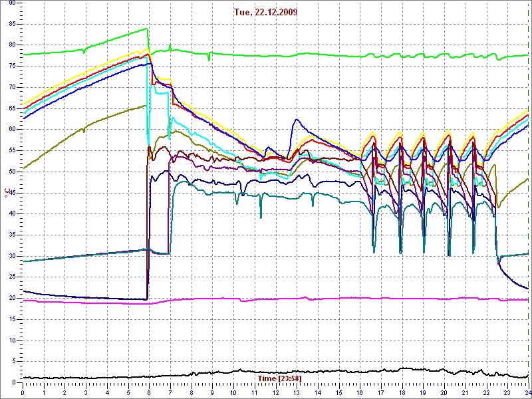
Task: Click the '°C' temperature unit label
Action: click(x=6, y=194)
